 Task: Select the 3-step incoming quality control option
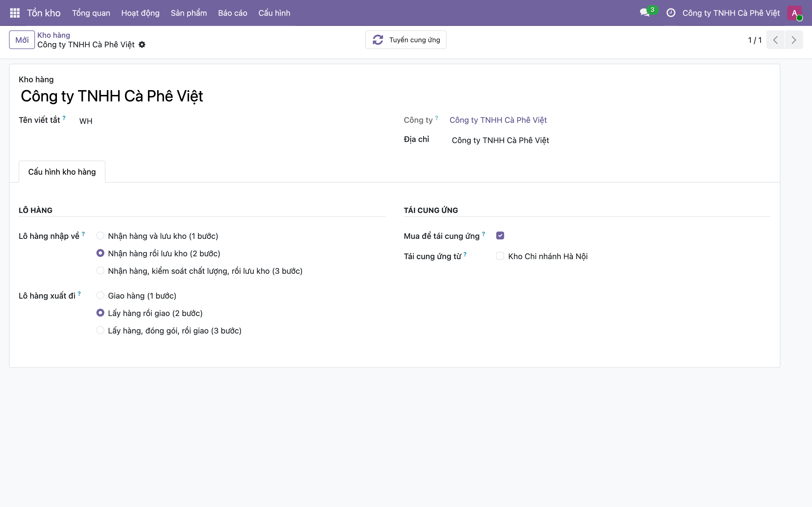(100, 271)
